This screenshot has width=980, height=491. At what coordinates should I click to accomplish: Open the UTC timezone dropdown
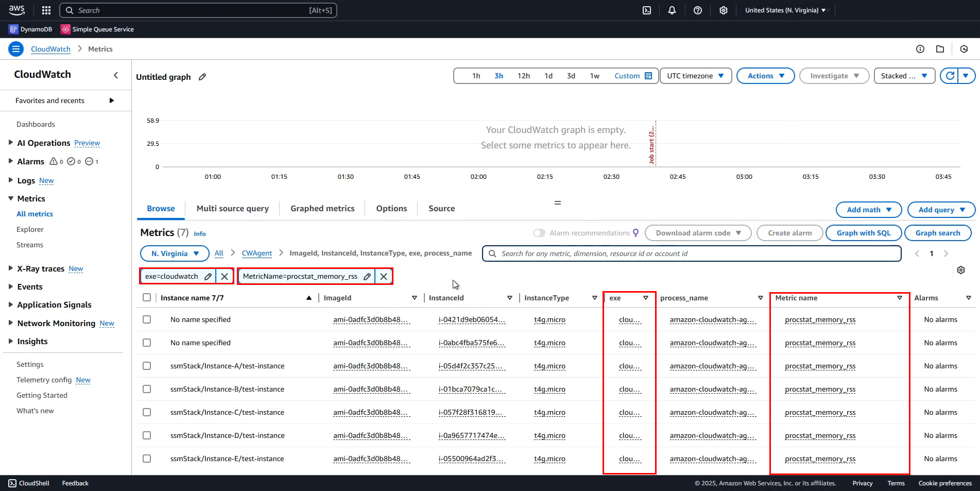tap(695, 76)
